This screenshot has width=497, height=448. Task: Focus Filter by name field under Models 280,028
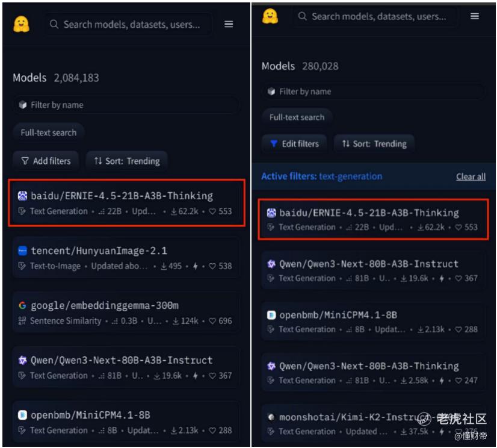[x=373, y=92]
